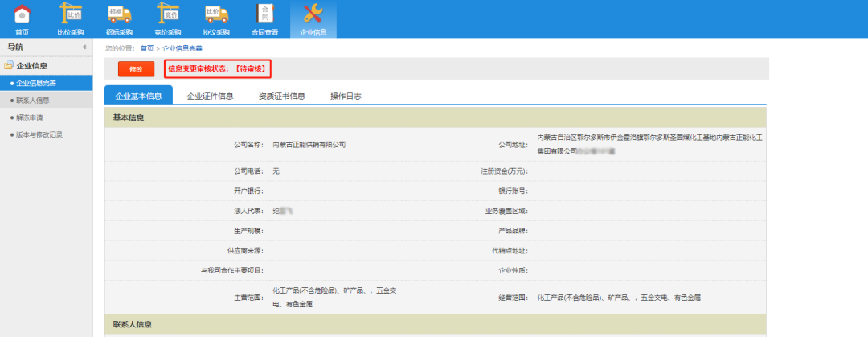Switch to 操作日志 tab

346,96
